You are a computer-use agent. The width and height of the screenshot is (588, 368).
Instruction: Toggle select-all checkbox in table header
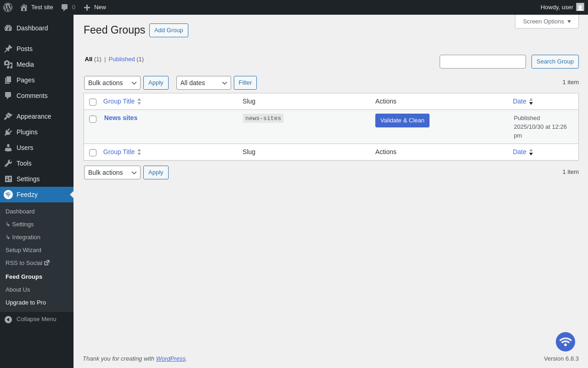pos(93,102)
